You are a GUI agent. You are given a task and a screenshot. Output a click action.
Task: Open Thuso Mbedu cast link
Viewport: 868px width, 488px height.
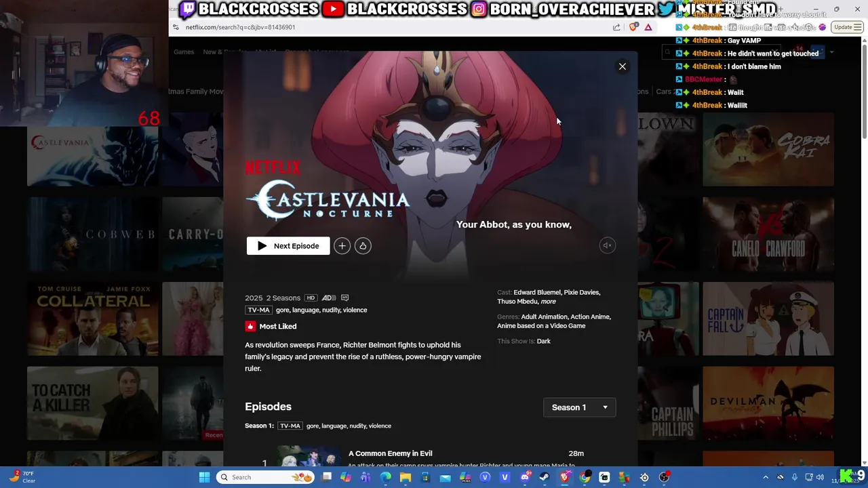[x=517, y=302]
